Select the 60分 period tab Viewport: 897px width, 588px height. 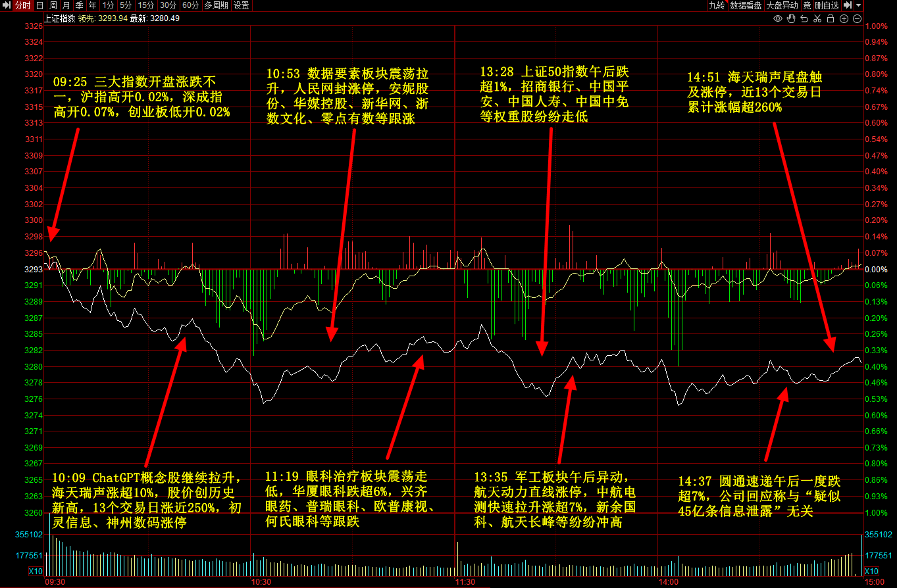click(x=190, y=5)
